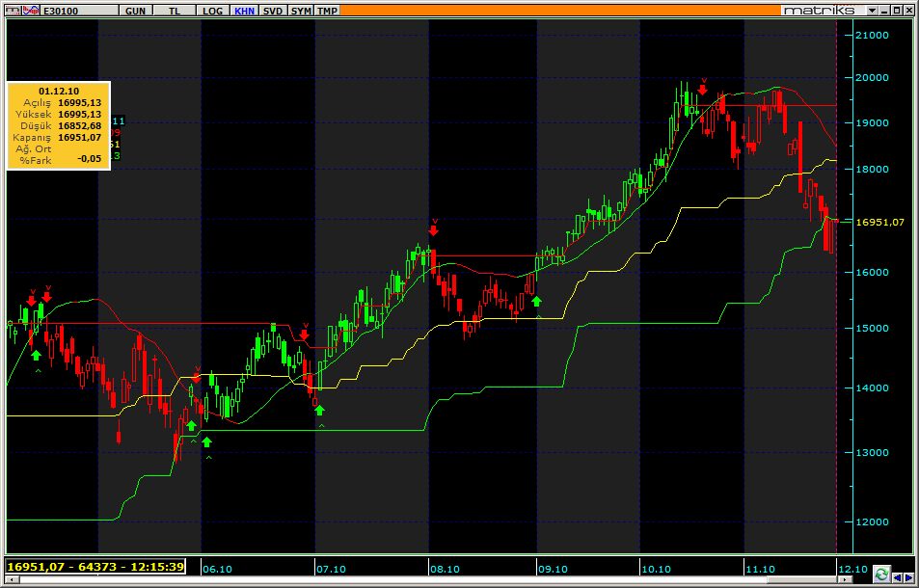
Task: Select the TMP tab
Action: click(328, 11)
